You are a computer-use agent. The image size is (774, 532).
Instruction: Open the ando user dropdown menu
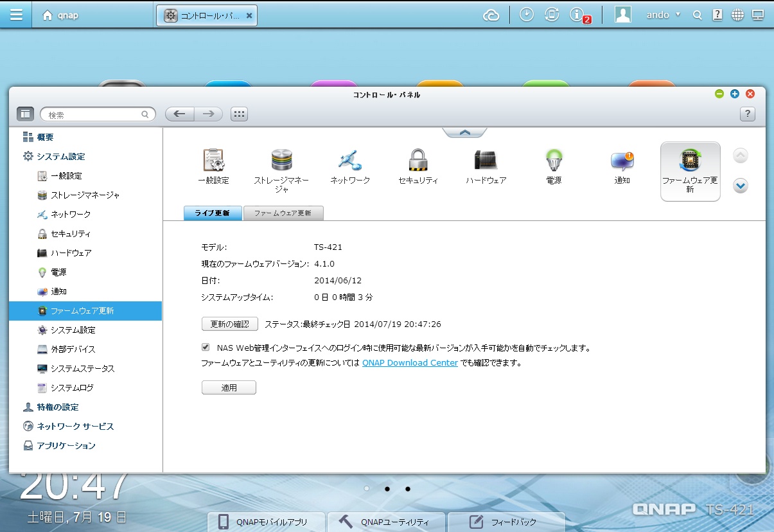click(x=664, y=15)
